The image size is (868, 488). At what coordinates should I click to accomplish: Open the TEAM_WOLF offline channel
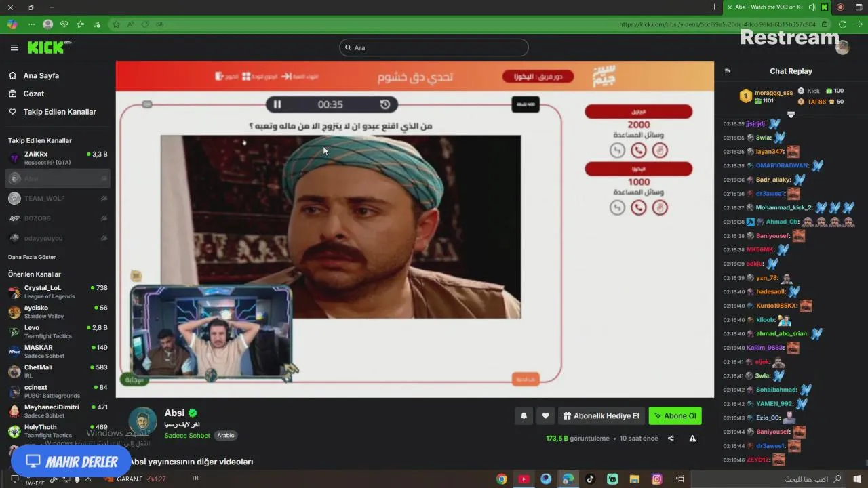click(58, 199)
